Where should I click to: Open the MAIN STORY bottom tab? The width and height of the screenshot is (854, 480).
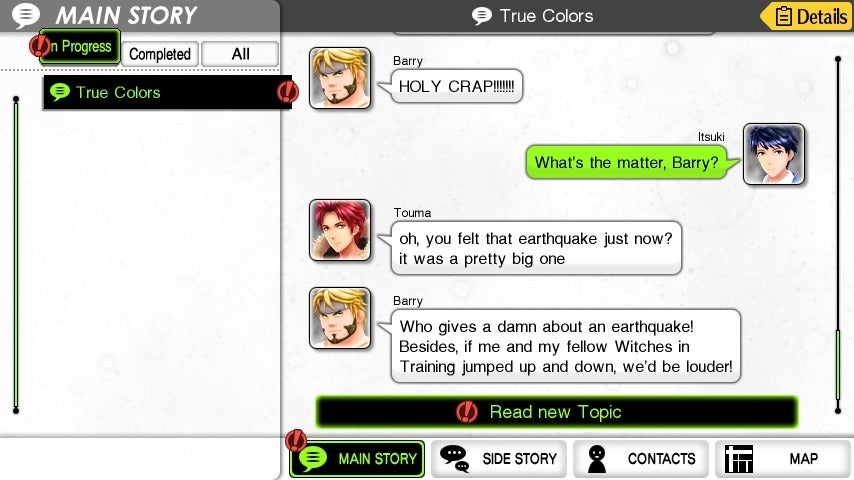point(357,459)
